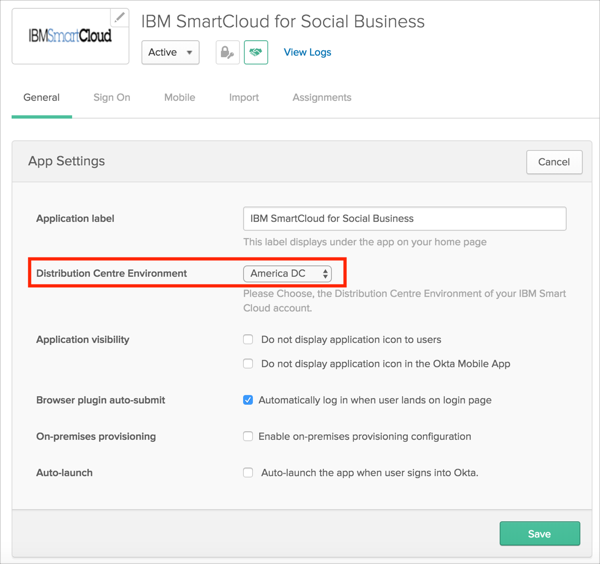The width and height of the screenshot is (600, 564).
Task: Go to the Import tab
Action: click(244, 98)
